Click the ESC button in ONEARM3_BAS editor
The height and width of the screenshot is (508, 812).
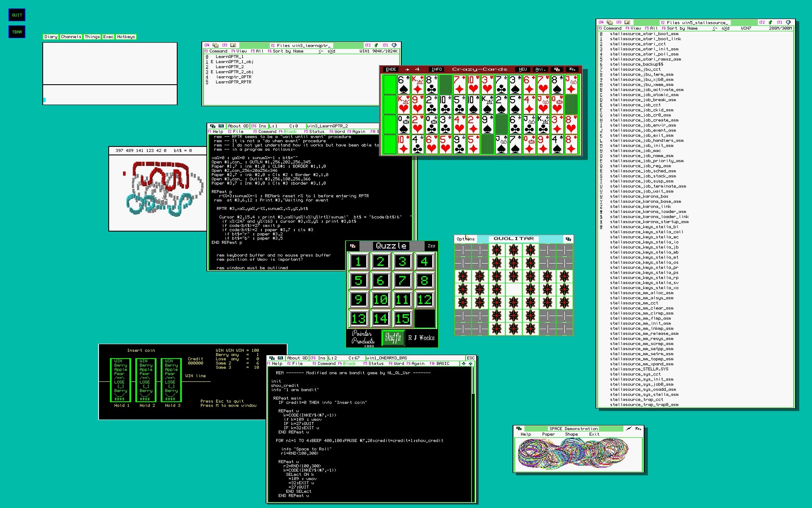coord(471,358)
